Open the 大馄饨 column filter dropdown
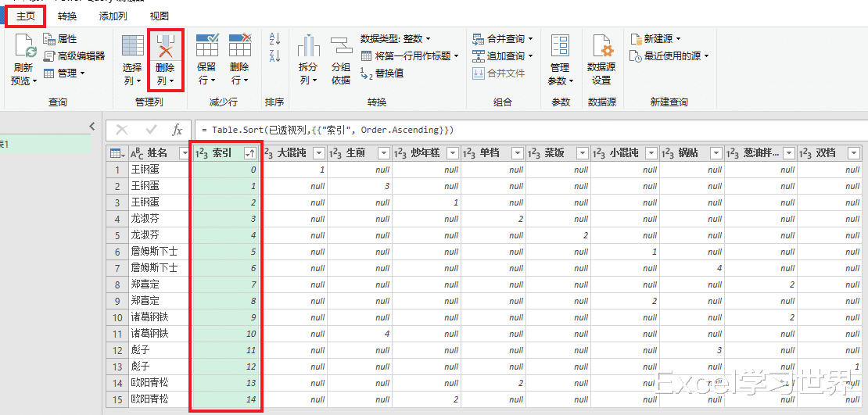Viewport: 868px width, 415px height. coord(318,153)
